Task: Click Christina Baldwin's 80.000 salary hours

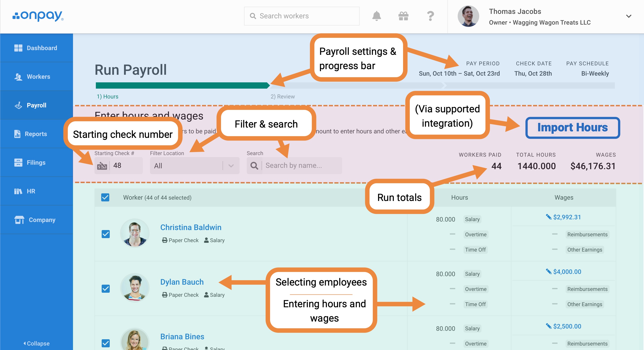Action: [x=446, y=219]
